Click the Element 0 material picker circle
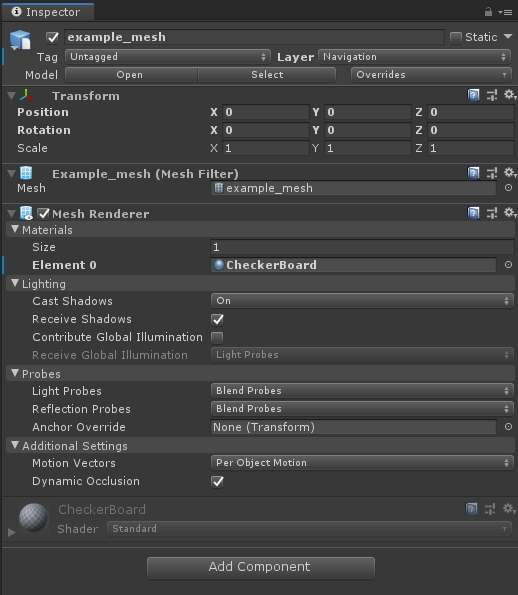Image resolution: width=518 pixels, height=595 pixels. (509, 264)
